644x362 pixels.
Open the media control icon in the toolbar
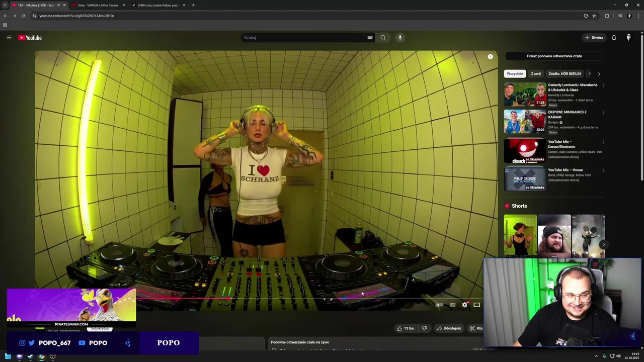[620, 16]
